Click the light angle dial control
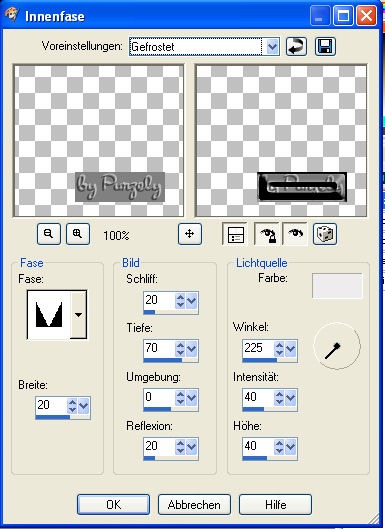The height and width of the screenshot is (529, 385). pyautogui.click(x=337, y=346)
